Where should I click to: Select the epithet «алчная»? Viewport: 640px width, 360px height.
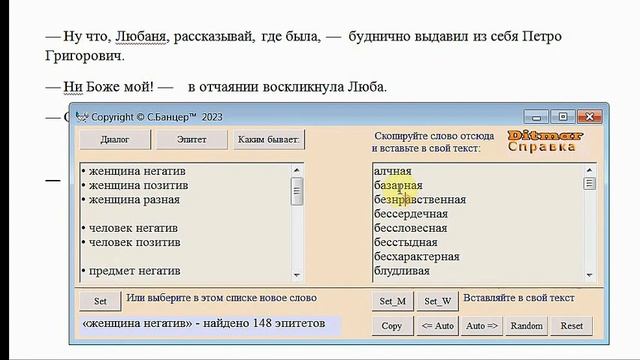[x=393, y=171]
